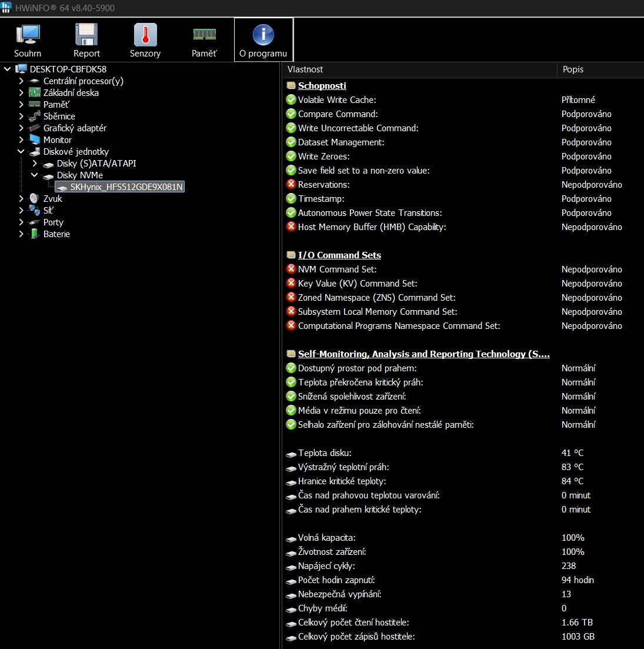
Task: Expand the Baterie node
Action: pyautogui.click(x=21, y=234)
